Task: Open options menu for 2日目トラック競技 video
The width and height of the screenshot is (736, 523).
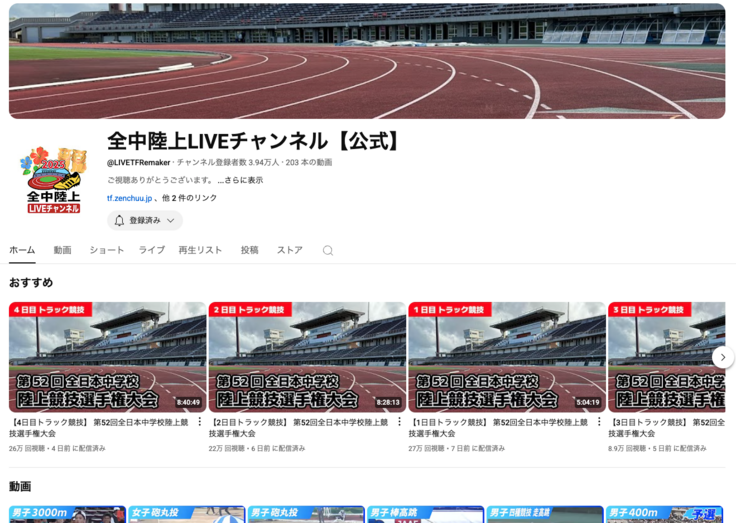Action: [399, 422]
